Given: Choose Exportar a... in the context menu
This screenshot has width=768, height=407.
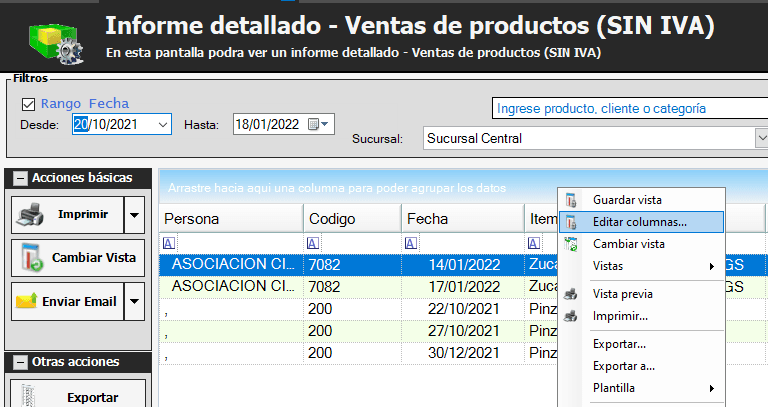Looking at the screenshot, I should [625, 366].
